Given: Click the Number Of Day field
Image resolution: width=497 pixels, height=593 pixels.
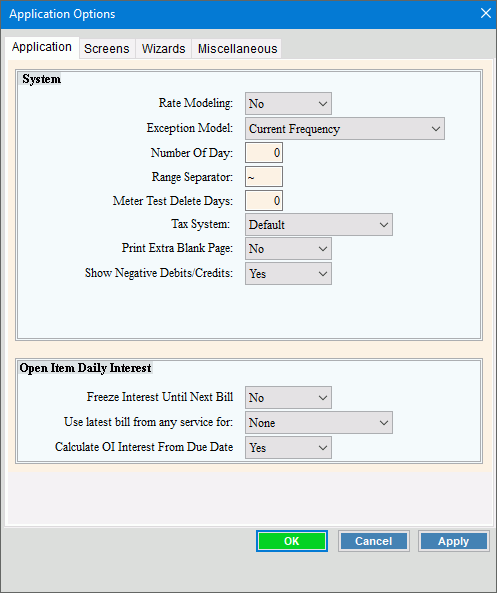Looking at the screenshot, I should 264,153.
